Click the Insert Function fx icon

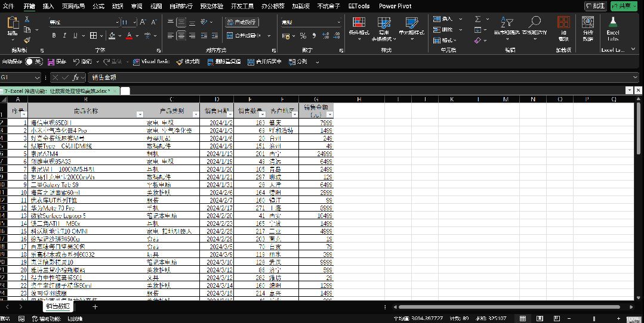pyautogui.click(x=76, y=77)
